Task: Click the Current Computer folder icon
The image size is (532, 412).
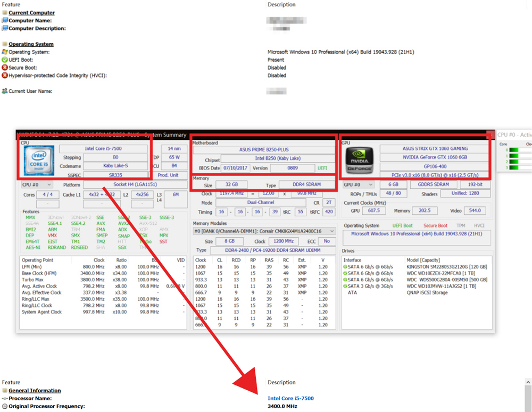Action: coord(5,13)
